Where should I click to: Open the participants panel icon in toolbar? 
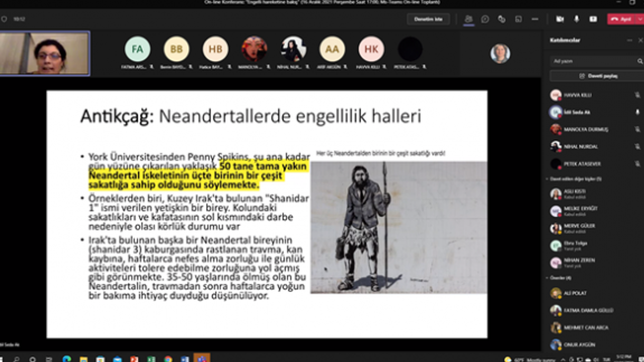469,19
